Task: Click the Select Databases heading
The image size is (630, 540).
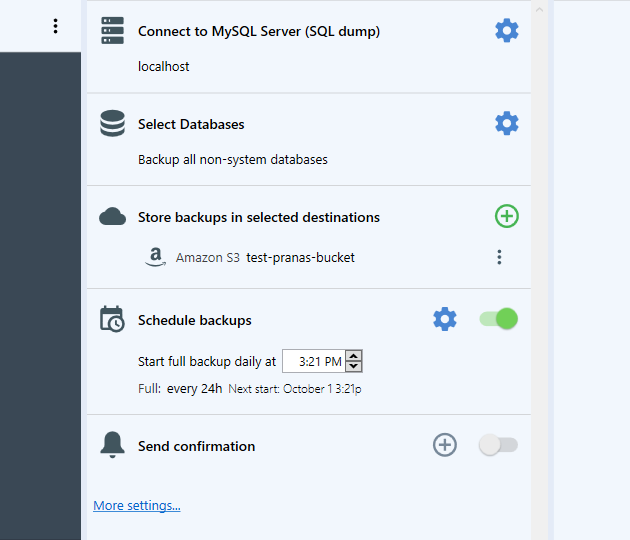Action: click(191, 124)
